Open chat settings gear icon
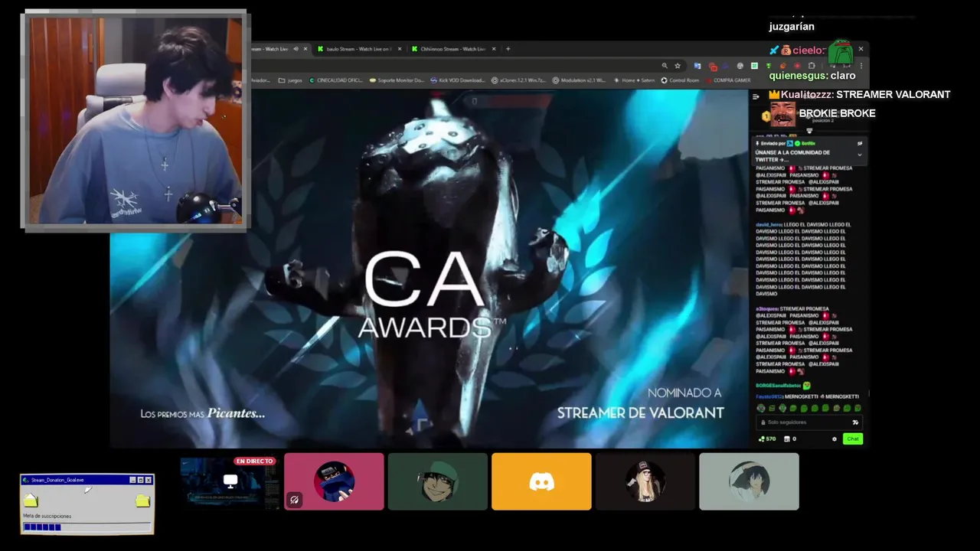 835,439
